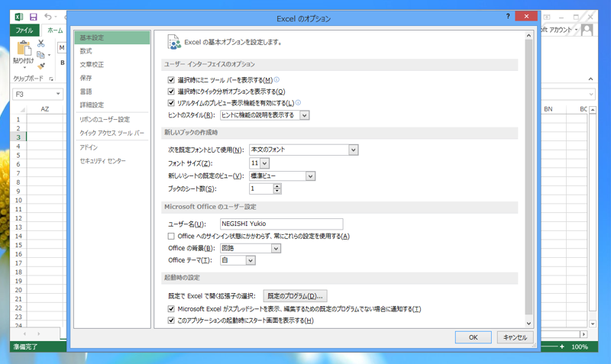
Task: Select クイック アクセス ツール バー category
Action: pyautogui.click(x=112, y=133)
